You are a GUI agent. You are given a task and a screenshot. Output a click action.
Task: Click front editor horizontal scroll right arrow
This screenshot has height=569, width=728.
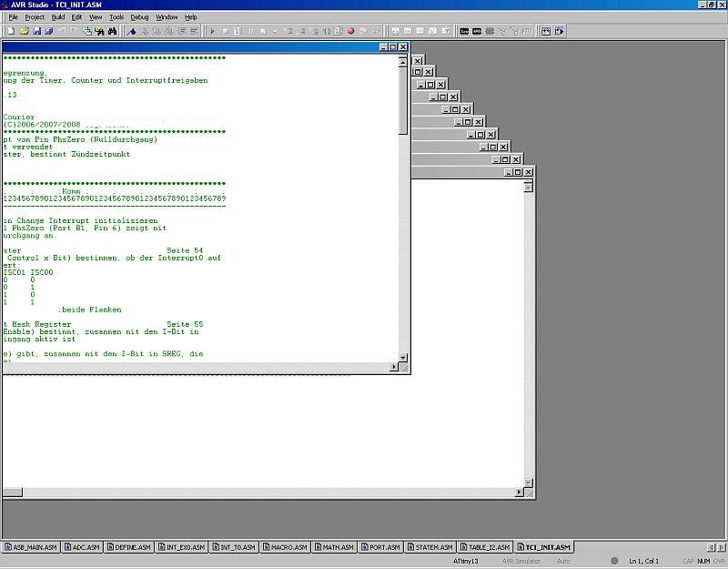coord(394,367)
